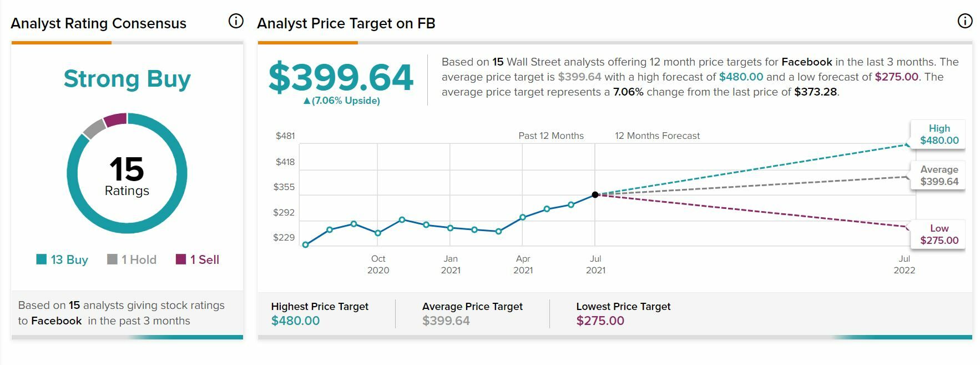Click the High $480.00 forecast label
This screenshot has width=980, height=365.
[939, 134]
